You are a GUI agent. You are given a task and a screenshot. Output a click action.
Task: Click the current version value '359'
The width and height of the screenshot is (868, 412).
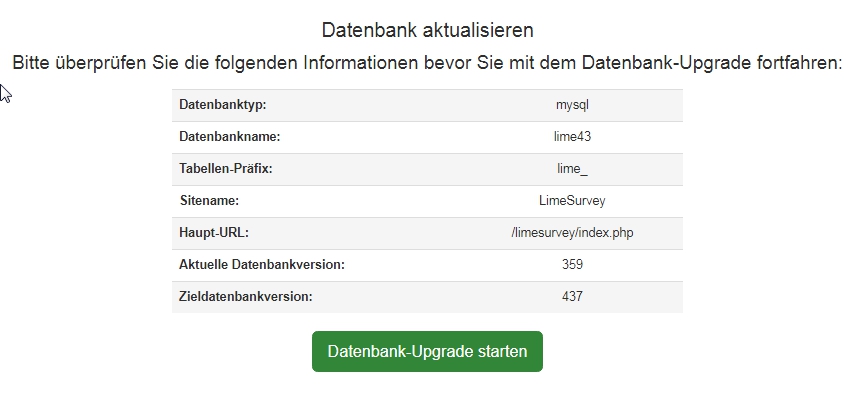coord(572,265)
